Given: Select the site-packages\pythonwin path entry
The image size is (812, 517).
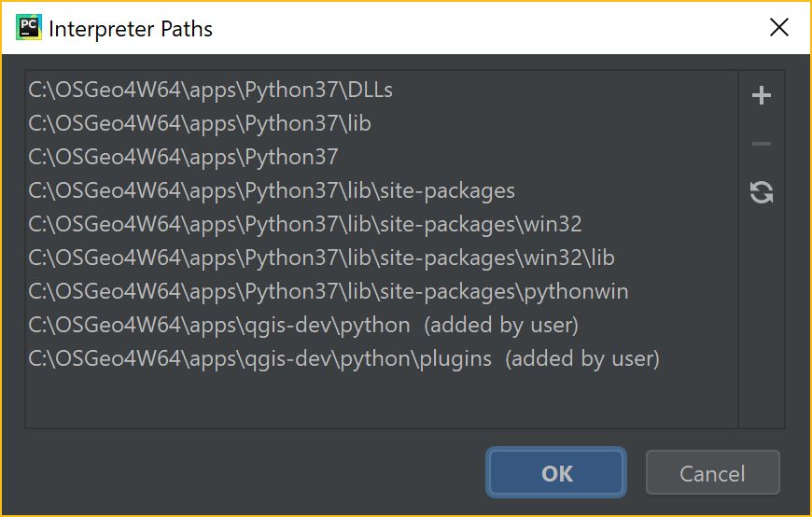Looking at the screenshot, I should point(381,292).
